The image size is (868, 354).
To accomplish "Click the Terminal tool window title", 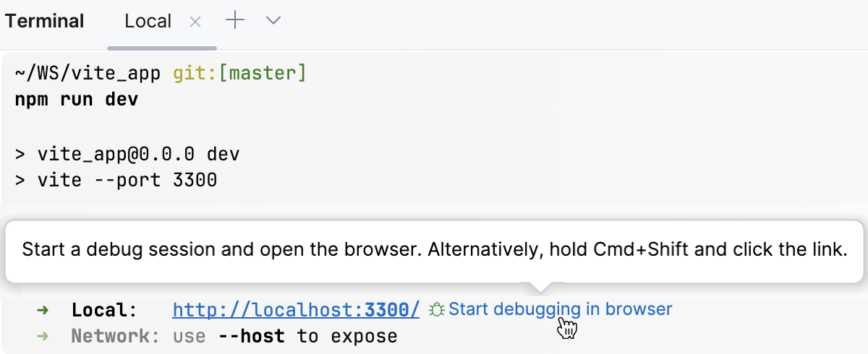I will pyautogui.click(x=45, y=21).
